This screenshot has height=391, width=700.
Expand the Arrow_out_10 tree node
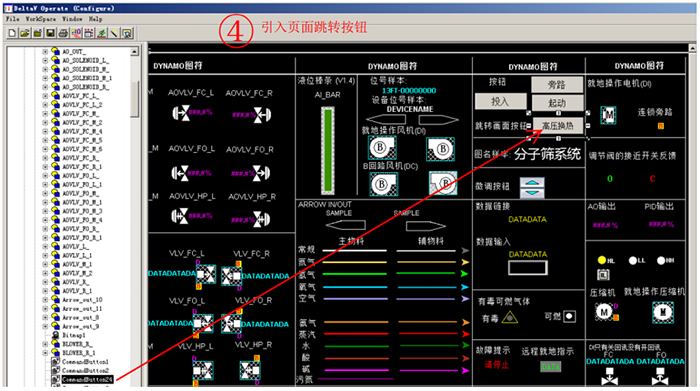(45, 300)
